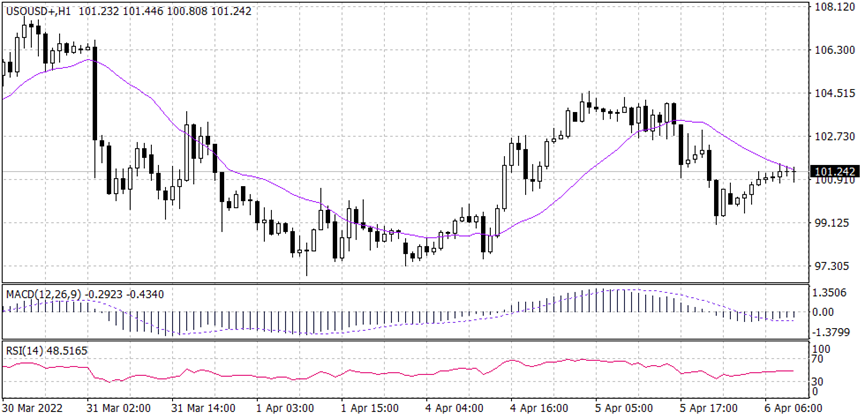Select the 108.120 price axis level

[833, 7]
